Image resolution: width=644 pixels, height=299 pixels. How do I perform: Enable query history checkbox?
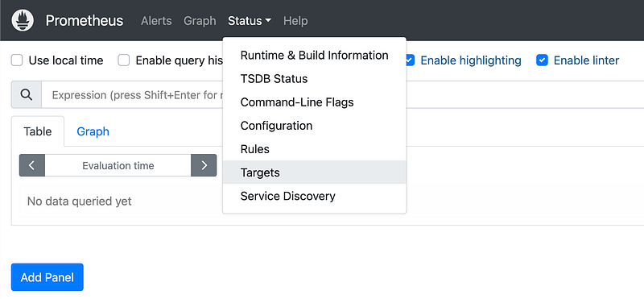pyautogui.click(x=124, y=60)
